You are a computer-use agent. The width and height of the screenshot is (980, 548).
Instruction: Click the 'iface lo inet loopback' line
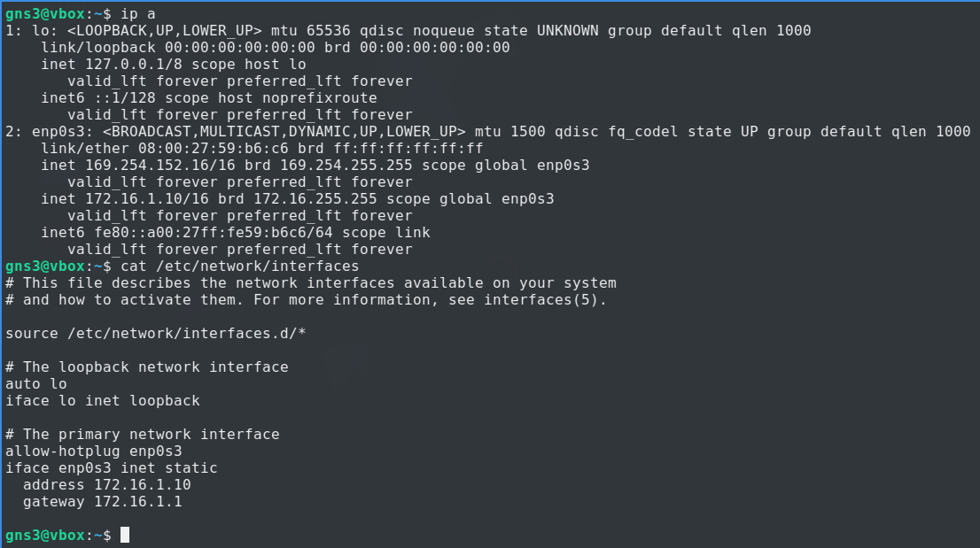point(103,400)
